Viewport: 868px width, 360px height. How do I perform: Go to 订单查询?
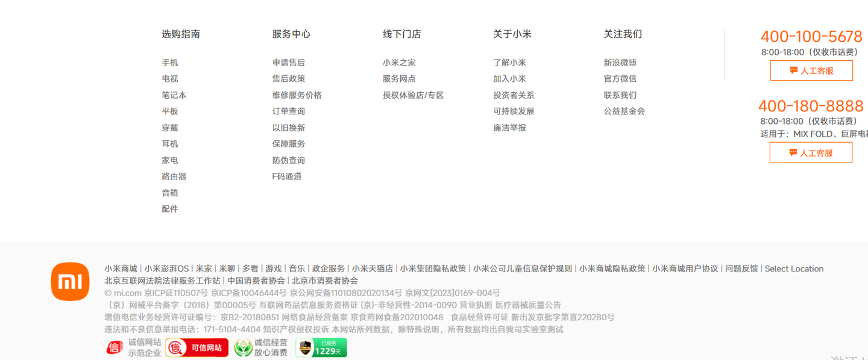click(x=289, y=111)
